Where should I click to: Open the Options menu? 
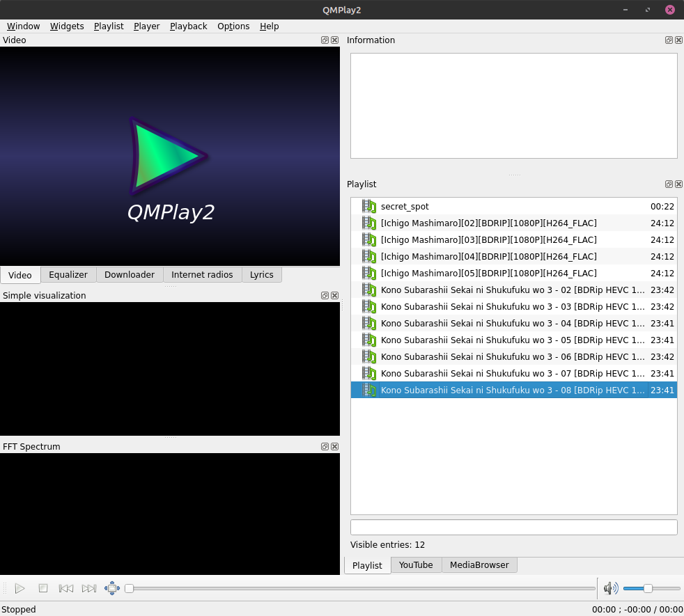point(233,26)
